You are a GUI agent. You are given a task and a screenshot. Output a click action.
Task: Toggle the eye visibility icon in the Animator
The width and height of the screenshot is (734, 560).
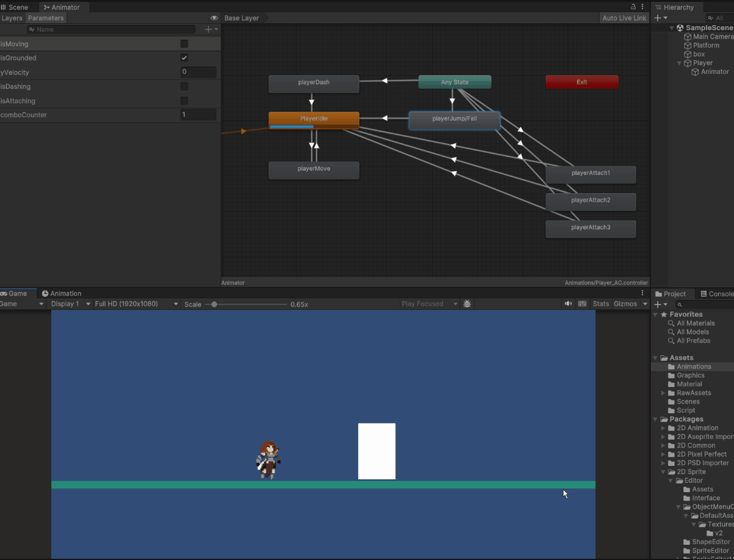(213, 18)
